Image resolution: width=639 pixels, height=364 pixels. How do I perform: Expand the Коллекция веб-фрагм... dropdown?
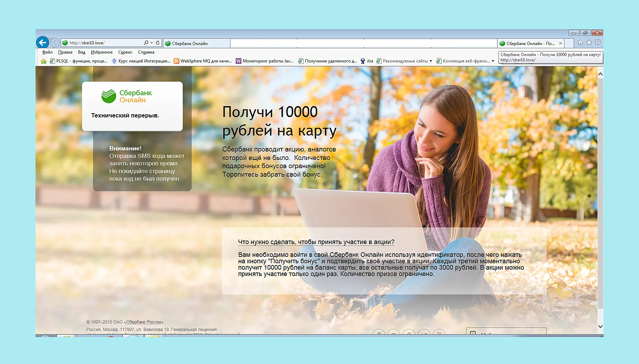tap(493, 61)
